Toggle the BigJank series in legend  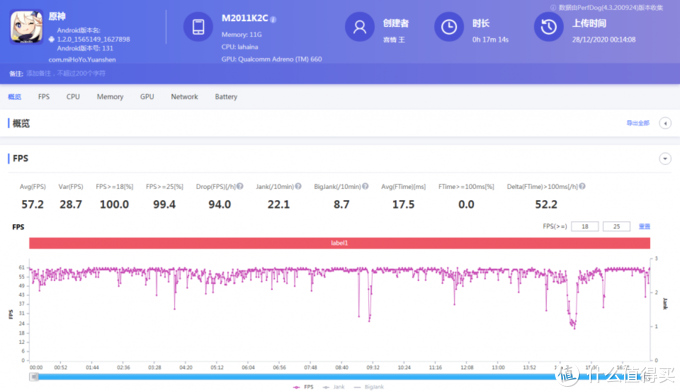[369, 387]
